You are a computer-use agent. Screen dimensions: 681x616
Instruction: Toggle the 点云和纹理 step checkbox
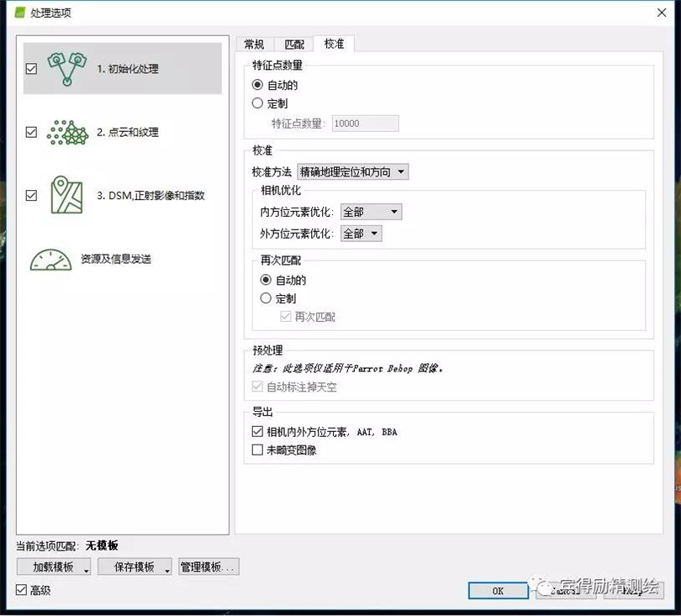[x=32, y=132]
